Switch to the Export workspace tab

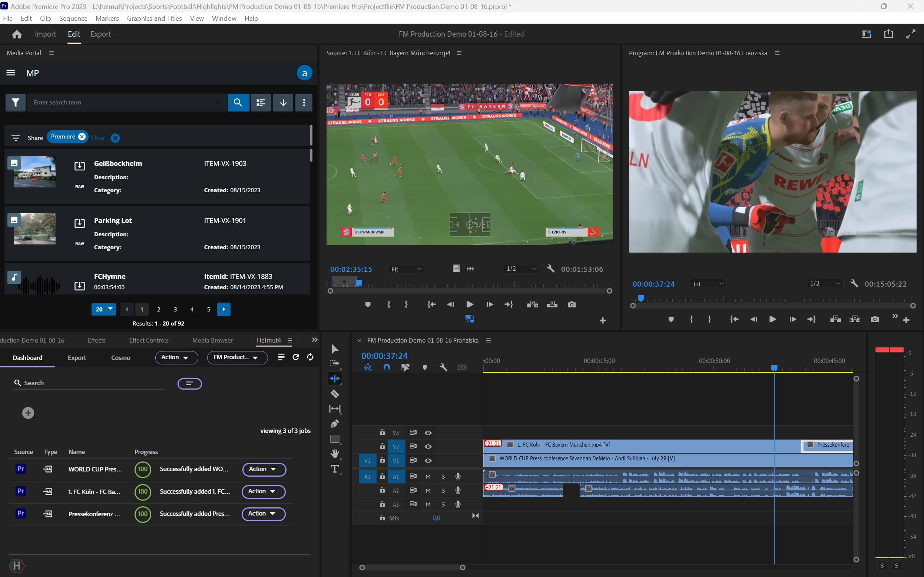pos(100,34)
